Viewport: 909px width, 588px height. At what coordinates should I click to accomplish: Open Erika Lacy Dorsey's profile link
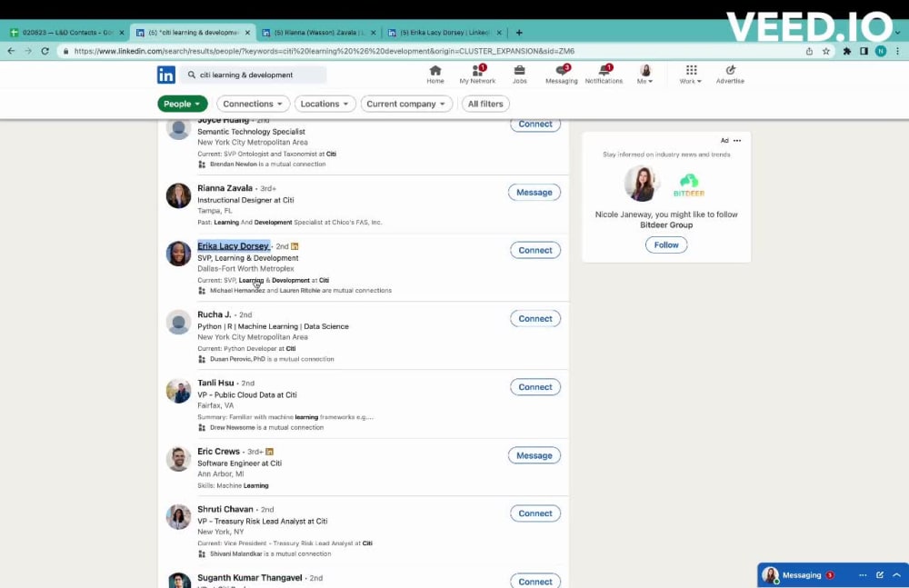tap(233, 245)
